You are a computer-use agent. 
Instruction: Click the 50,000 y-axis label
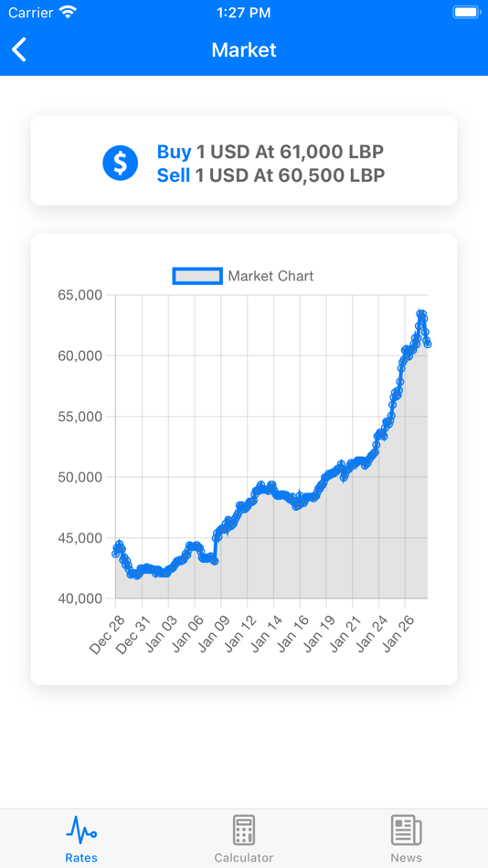[x=80, y=477]
